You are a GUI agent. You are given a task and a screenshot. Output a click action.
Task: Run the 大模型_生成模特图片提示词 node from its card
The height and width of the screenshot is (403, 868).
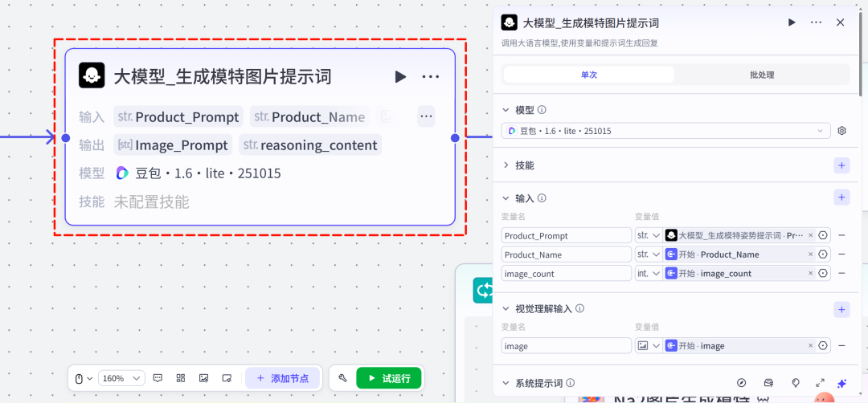coord(400,76)
